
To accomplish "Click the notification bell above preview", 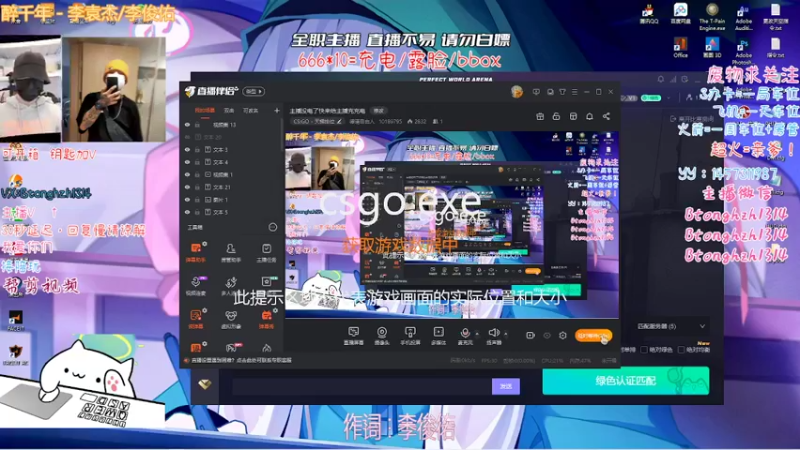I will point(589,116).
